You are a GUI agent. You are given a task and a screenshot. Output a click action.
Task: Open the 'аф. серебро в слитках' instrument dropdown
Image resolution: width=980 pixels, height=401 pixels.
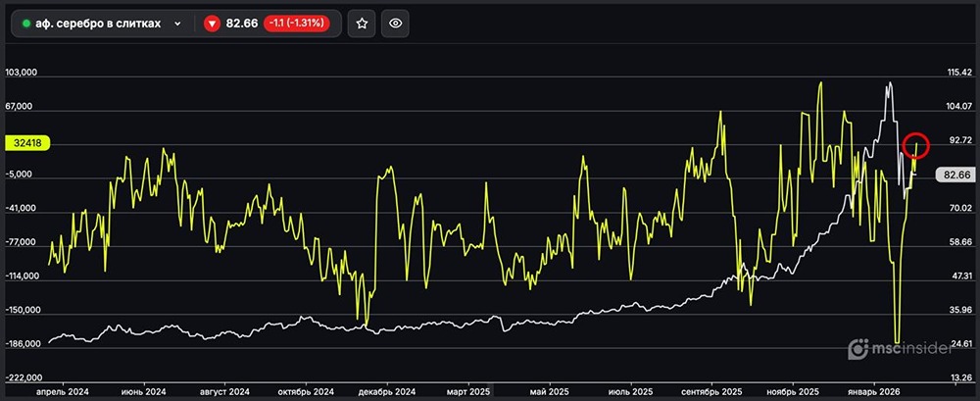point(98,24)
